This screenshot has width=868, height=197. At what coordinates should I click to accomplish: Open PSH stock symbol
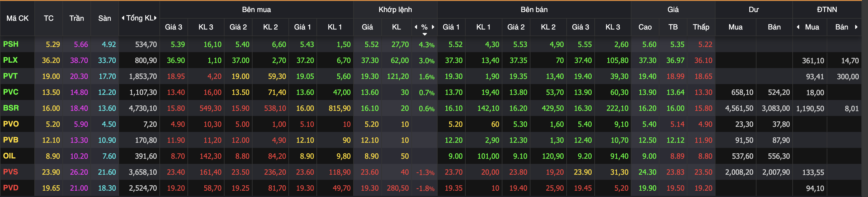tap(11, 44)
